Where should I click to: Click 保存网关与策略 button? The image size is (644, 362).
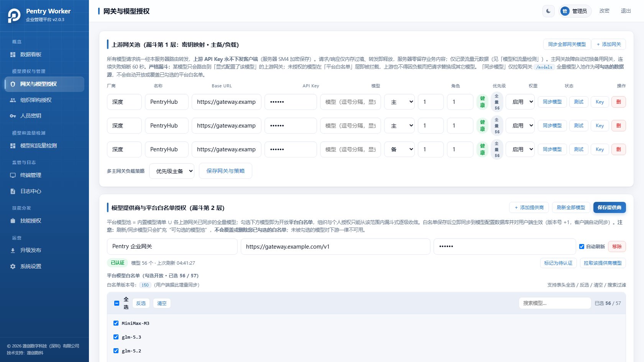coord(225,171)
